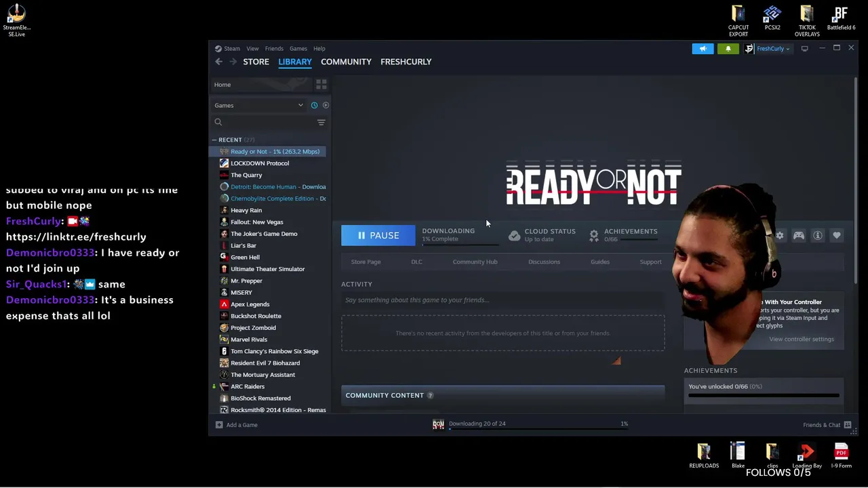Open the Games menu
The height and width of the screenshot is (488, 868).
[298, 49]
